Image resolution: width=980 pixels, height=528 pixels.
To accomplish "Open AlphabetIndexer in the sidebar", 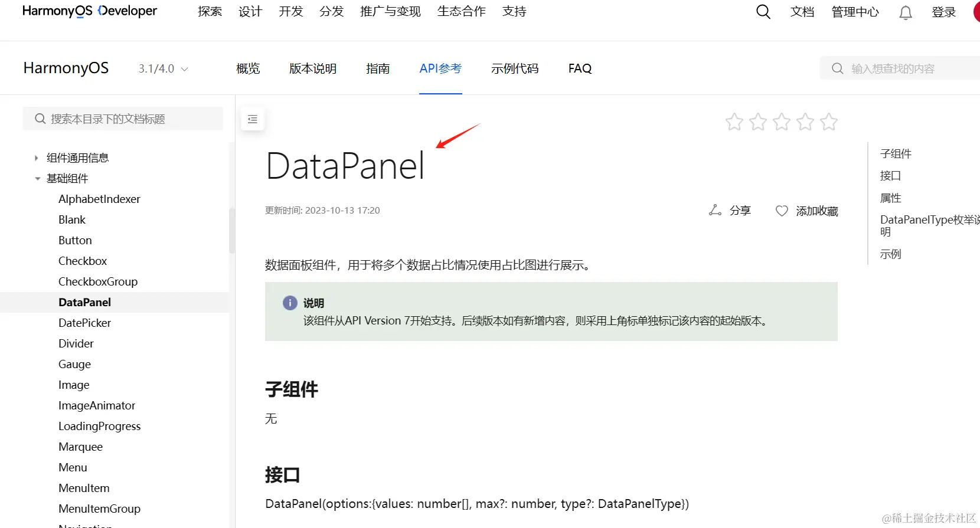I will click(x=99, y=199).
